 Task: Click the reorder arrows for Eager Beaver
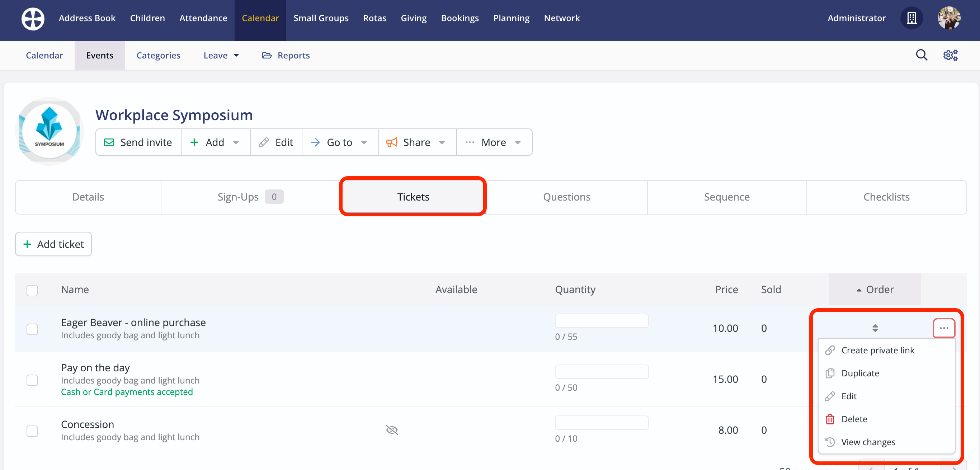point(875,328)
